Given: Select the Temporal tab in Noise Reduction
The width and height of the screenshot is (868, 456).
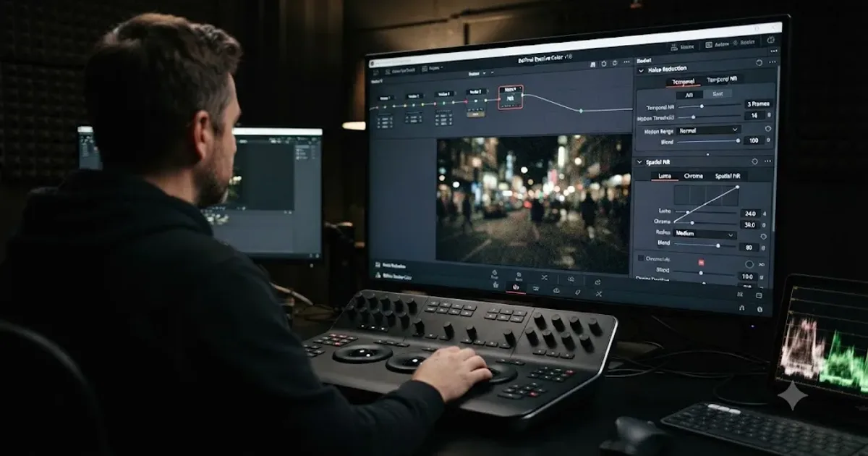Looking at the screenshot, I should point(684,82).
